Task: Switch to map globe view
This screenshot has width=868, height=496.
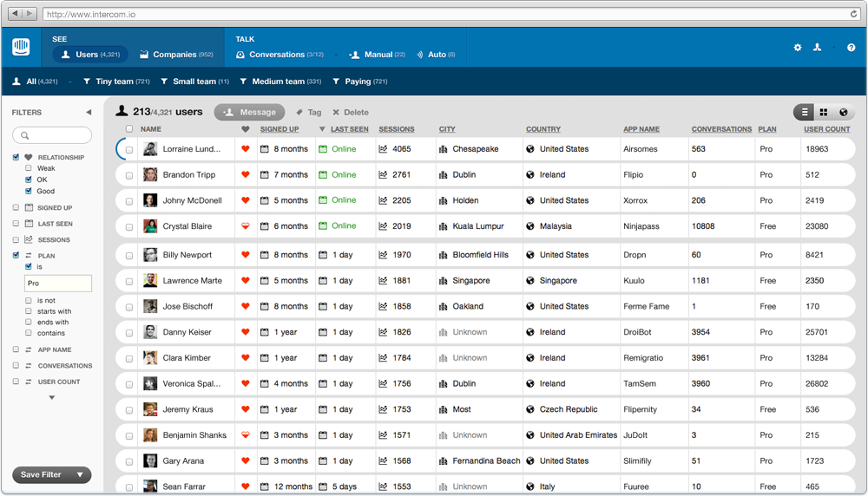Action: (x=843, y=113)
